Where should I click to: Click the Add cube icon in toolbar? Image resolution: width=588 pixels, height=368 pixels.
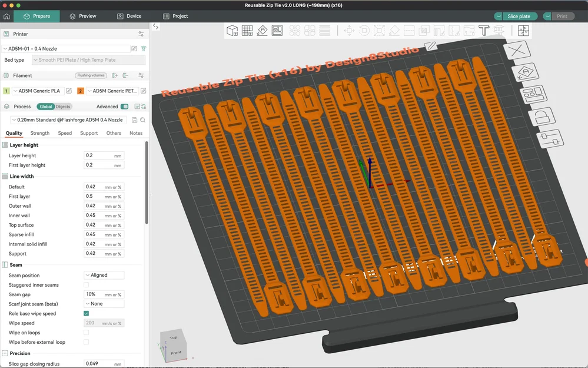pos(232,31)
